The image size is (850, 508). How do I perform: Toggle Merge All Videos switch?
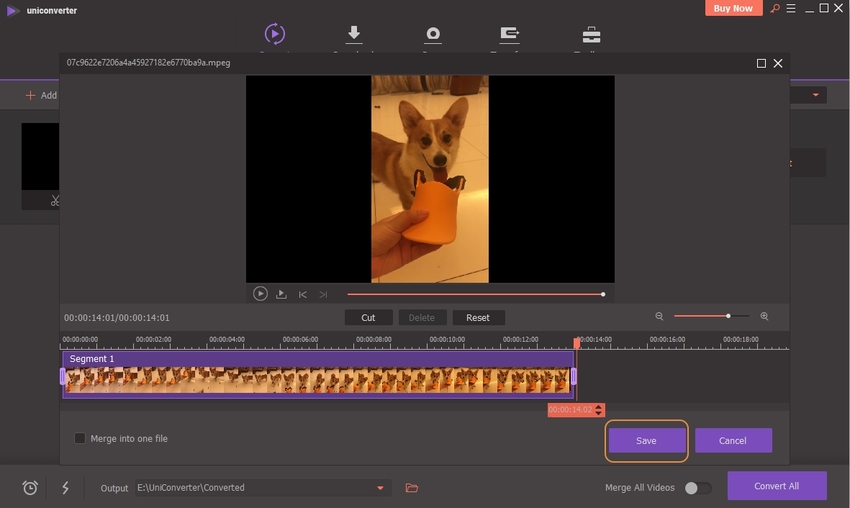[698, 488]
